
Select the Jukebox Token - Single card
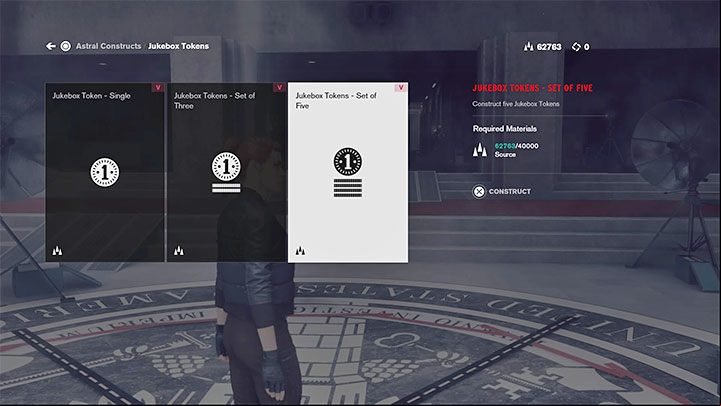[x=105, y=172]
